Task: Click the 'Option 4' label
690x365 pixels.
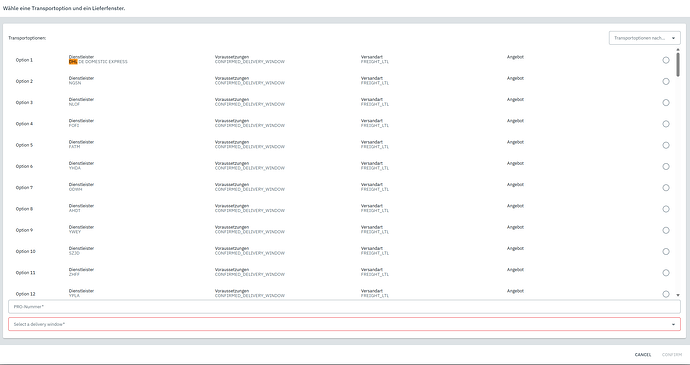Action: 24,124
